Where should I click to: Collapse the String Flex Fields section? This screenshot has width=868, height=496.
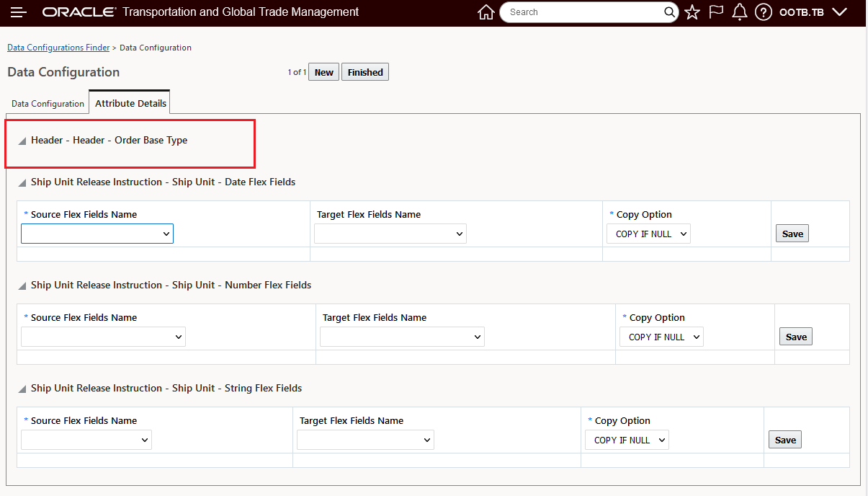22,389
